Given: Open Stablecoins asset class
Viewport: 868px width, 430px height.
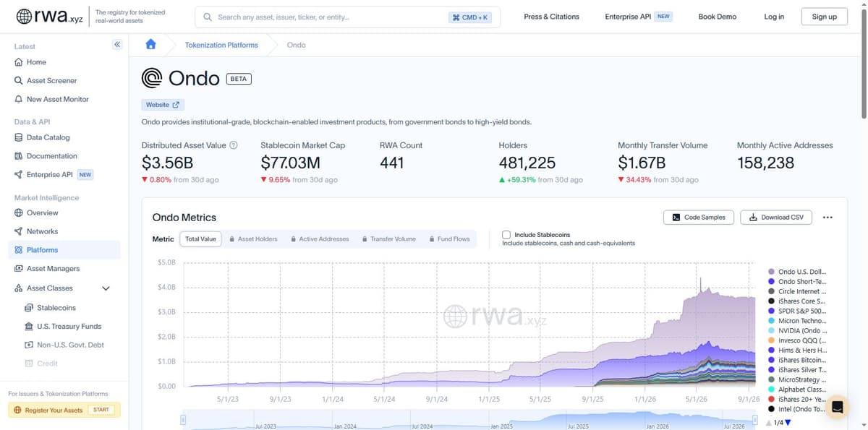Looking at the screenshot, I should [51, 308].
